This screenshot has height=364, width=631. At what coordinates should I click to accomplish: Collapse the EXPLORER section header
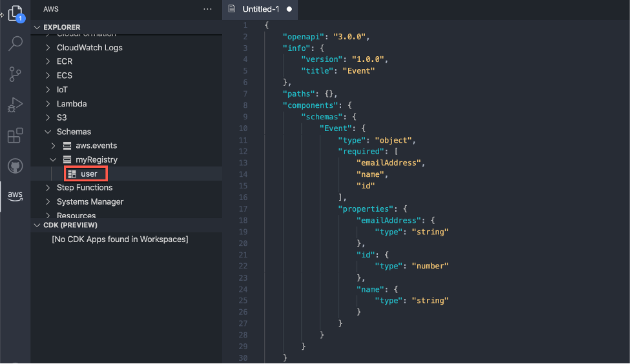pyautogui.click(x=61, y=27)
